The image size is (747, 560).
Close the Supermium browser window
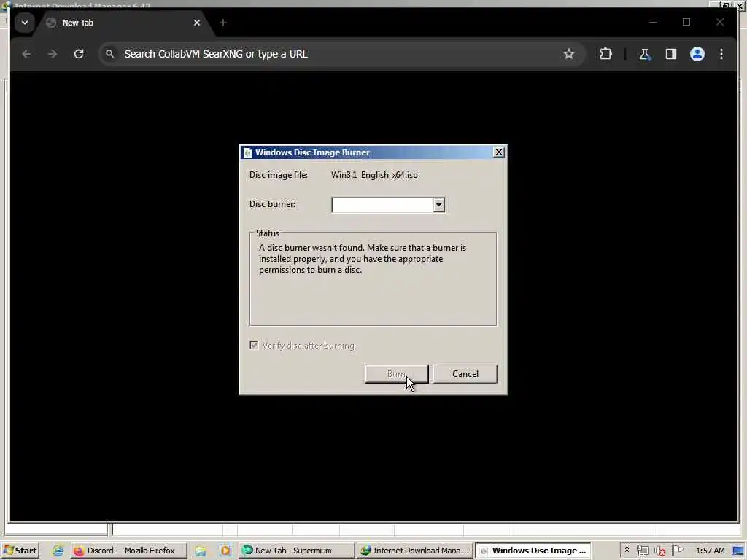coord(720,23)
